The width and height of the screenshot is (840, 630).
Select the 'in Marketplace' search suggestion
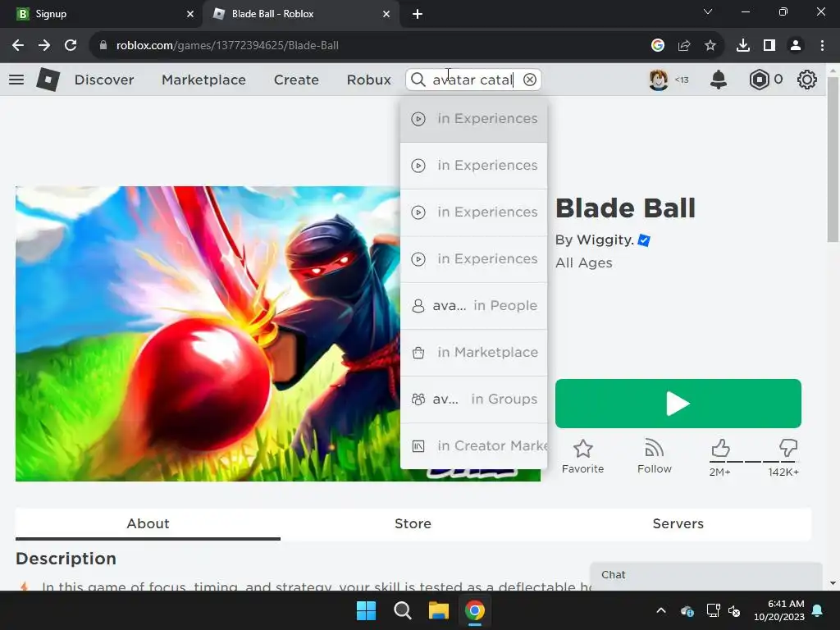(473, 353)
